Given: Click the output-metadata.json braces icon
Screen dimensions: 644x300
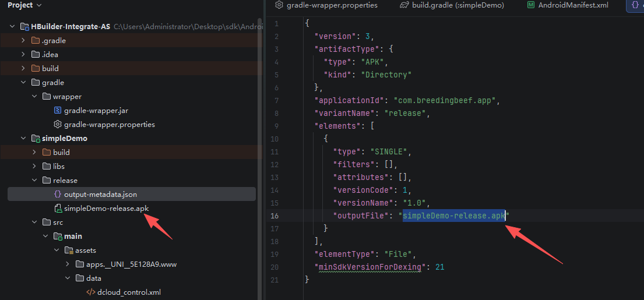Looking at the screenshot, I should click(58, 194).
